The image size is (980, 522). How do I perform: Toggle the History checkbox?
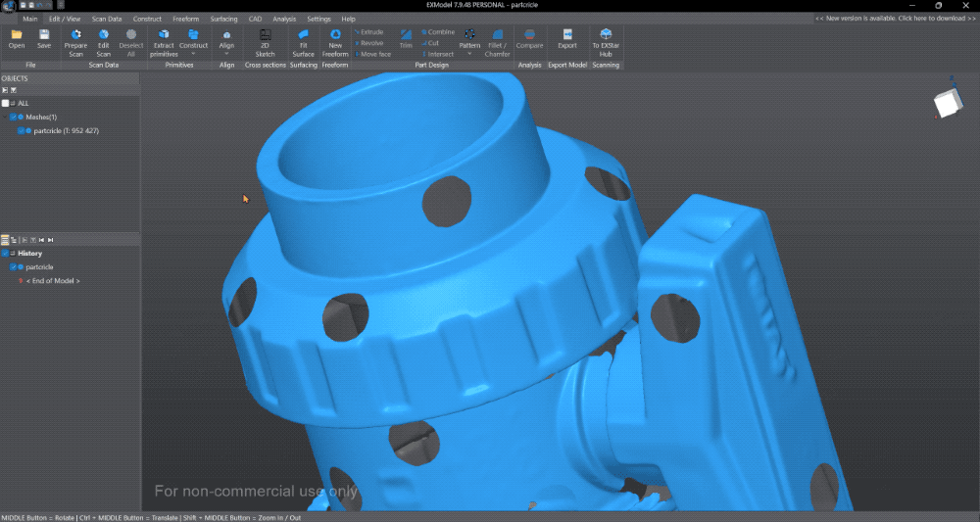[x=5, y=254]
